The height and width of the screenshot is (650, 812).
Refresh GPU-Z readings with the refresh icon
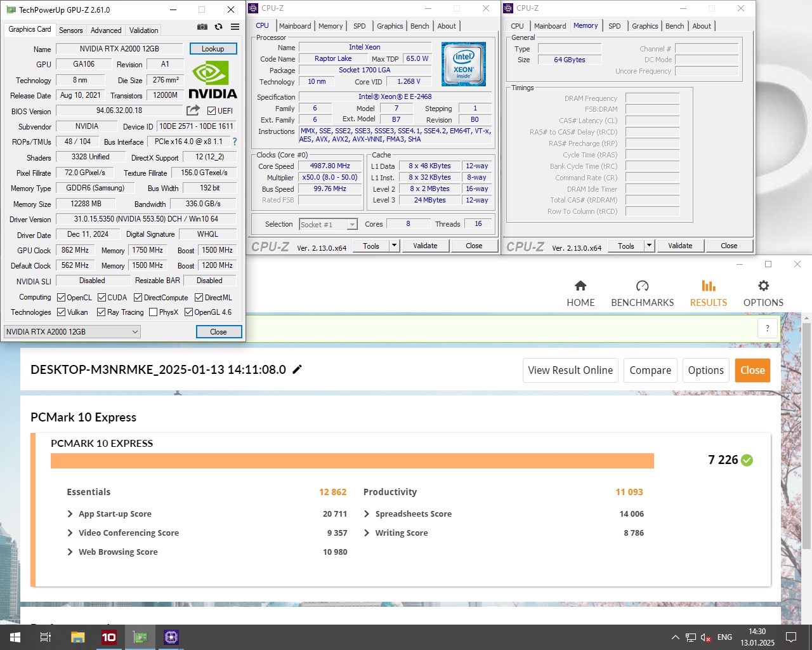[x=218, y=27]
